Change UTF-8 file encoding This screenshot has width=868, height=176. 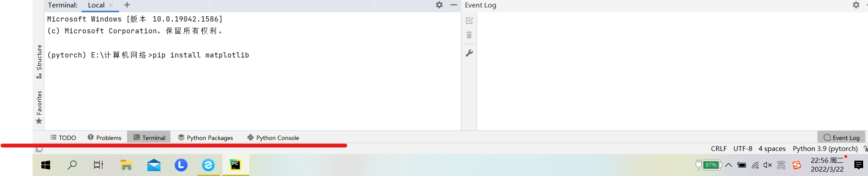coord(743,149)
